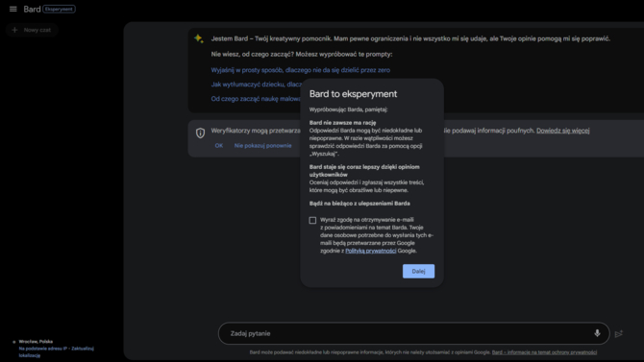Click the send message arrow icon
The image size is (644, 362).
pos(619,334)
